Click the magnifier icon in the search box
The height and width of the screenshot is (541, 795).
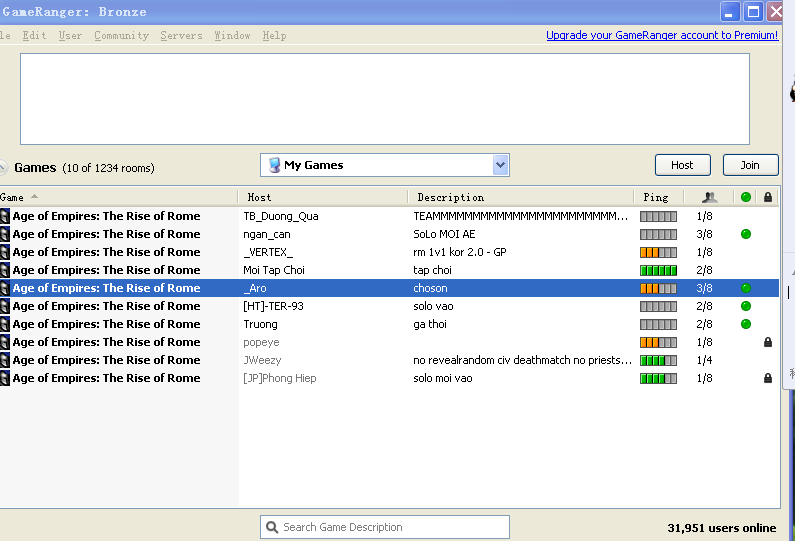[271, 527]
